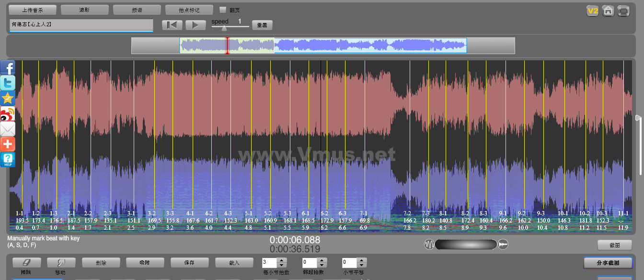Increase the 弱起拍数 value with up arrow
Screen dimensions: 644x280
click(x=322, y=260)
